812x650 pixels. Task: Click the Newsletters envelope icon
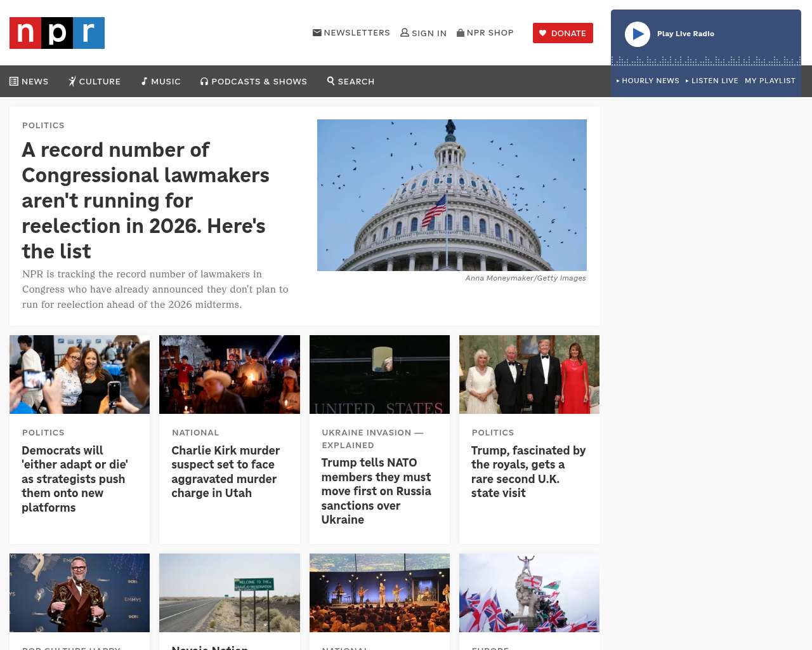click(317, 32)
